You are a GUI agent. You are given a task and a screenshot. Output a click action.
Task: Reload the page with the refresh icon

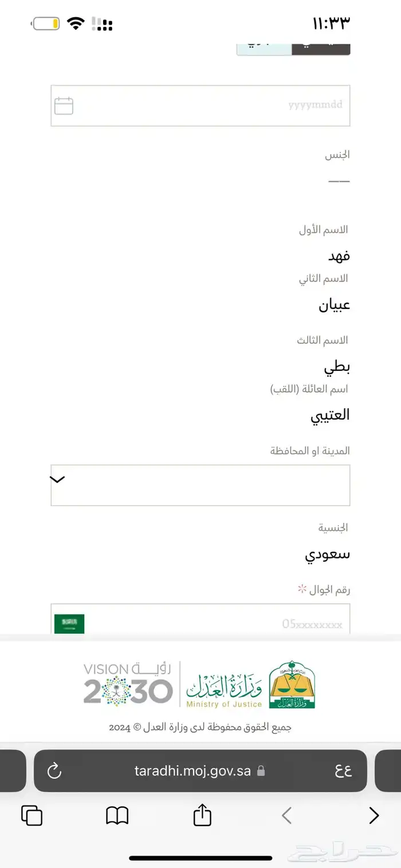(x=54, y=771)
